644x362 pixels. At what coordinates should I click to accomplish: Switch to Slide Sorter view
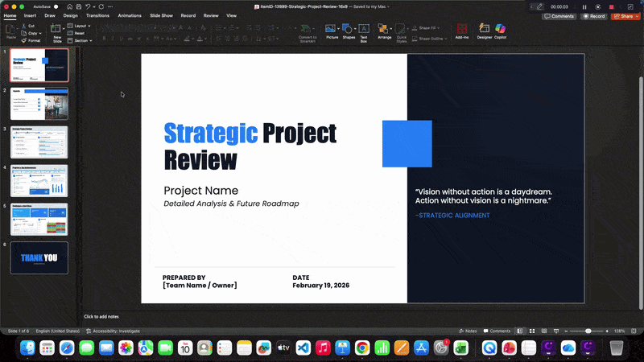[532, 331]
